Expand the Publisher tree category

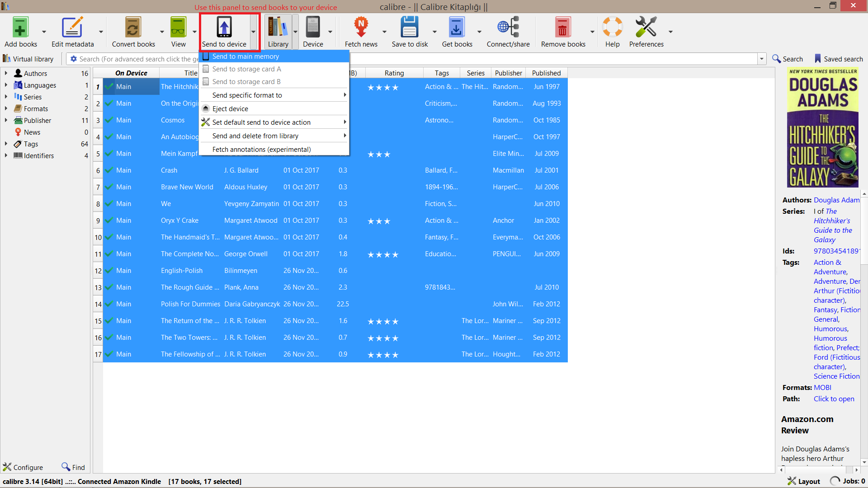(6, 120)
